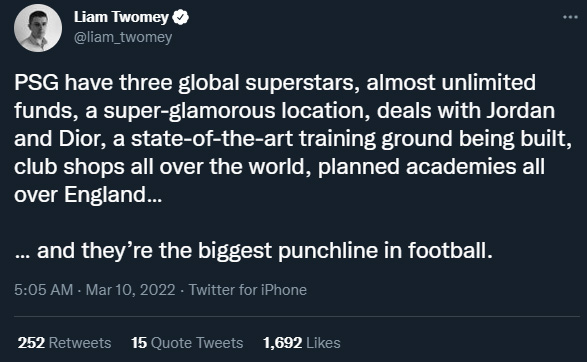Viewport: 587px width, 362px height.
Task: Open Liam Twomey's profile picture
Action: pyautogui.click(x=38, y=28)
